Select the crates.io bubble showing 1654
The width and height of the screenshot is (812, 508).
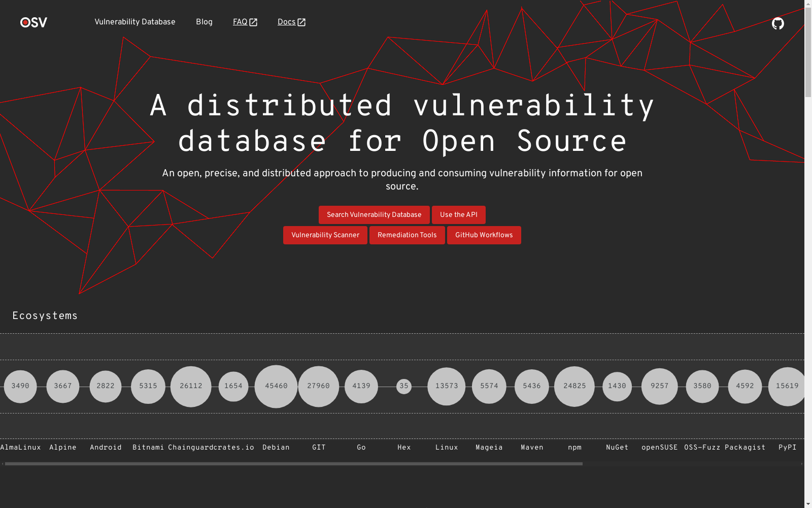(x=233, y=387)
